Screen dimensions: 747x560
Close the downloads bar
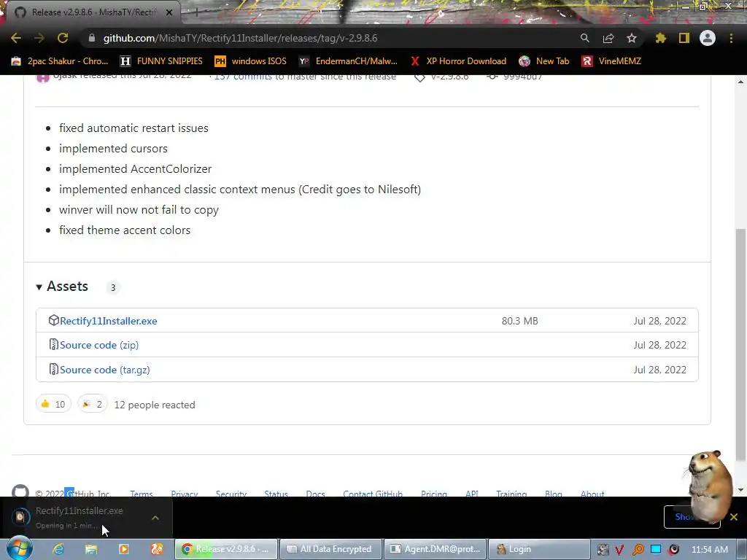point(734,517)
